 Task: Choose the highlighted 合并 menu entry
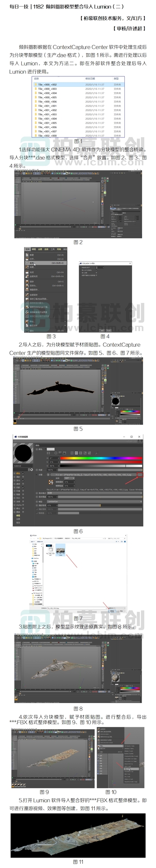click(x=46, y=263)
